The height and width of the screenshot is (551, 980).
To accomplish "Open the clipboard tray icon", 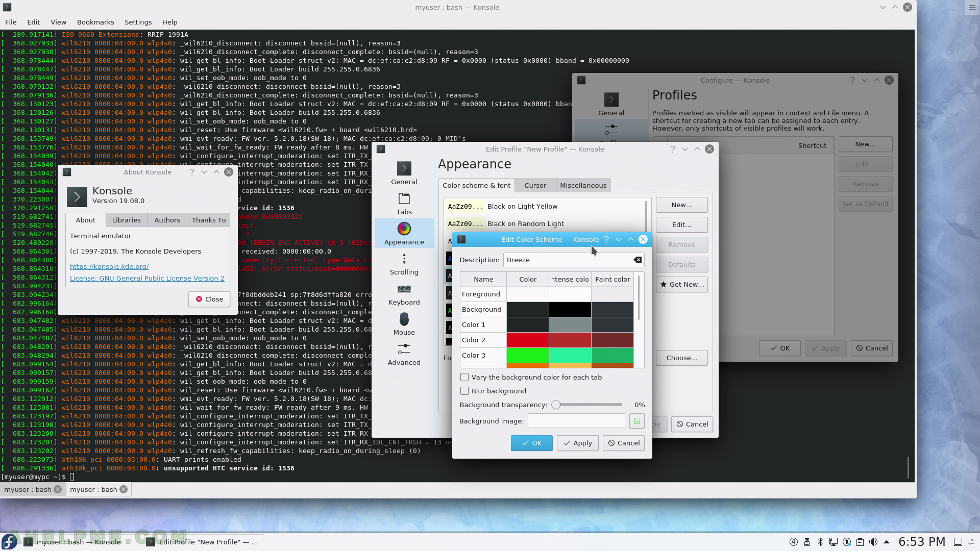I will tap(860, 542).
